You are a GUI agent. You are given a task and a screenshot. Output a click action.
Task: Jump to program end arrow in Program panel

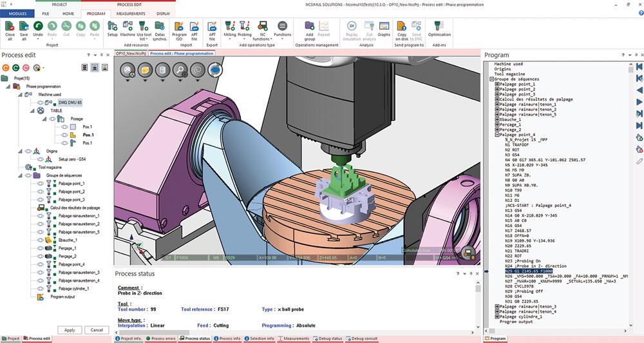point(639,126)
